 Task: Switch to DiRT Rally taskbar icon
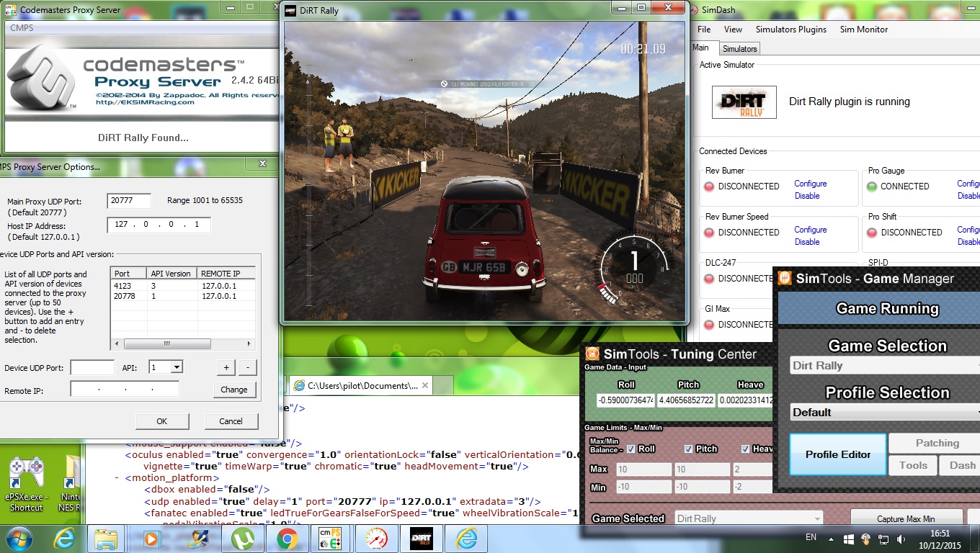click(421, 538)
